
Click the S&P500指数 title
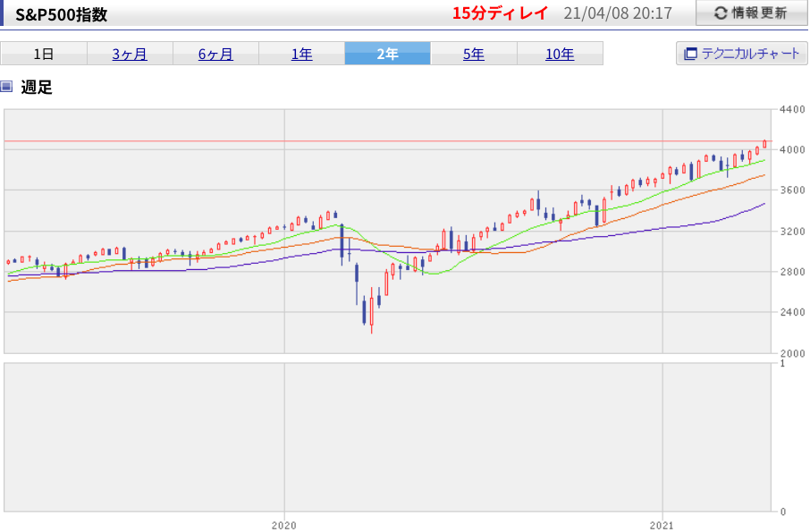pyautogui.click(x=61, y=14)
